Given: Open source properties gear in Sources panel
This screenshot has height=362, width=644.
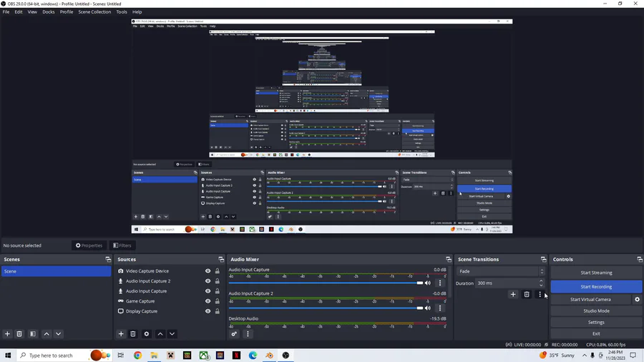Looking at the screenshot, I should pos(146,333).
